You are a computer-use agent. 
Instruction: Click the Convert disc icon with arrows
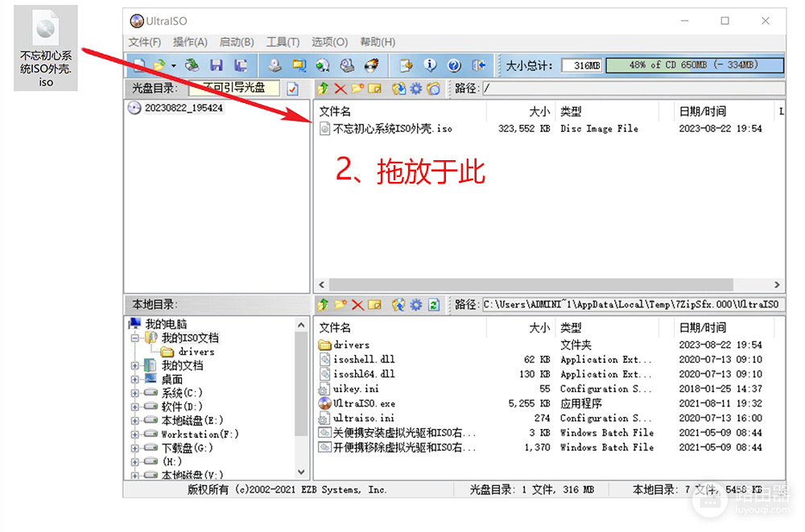tap(323, 65)
